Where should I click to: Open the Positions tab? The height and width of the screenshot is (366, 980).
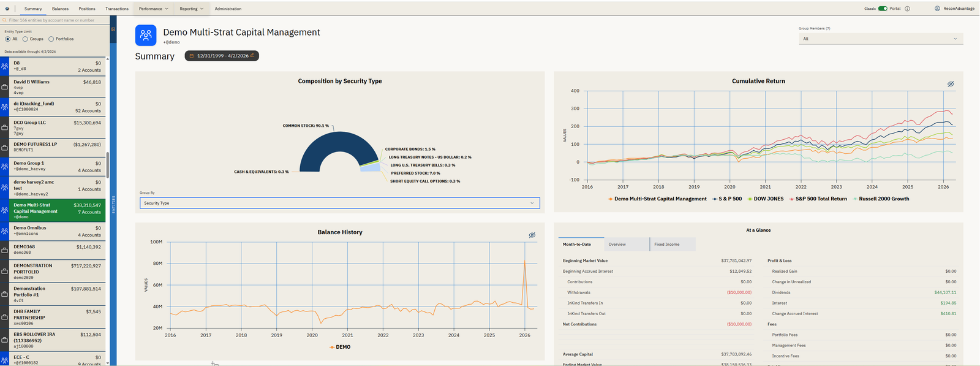coord(87,9)
